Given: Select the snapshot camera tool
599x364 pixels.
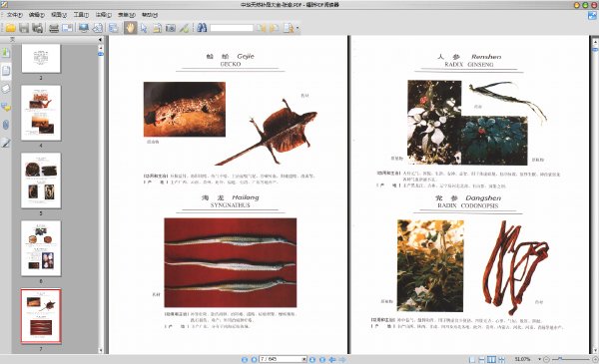Looking at the screenshot, I should click(171, 28).
